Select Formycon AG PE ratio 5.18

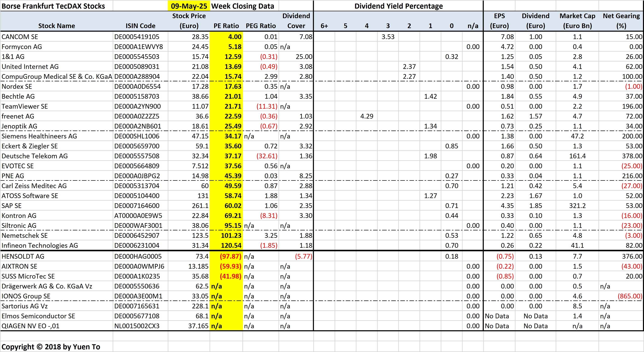[x=226, y=47]
